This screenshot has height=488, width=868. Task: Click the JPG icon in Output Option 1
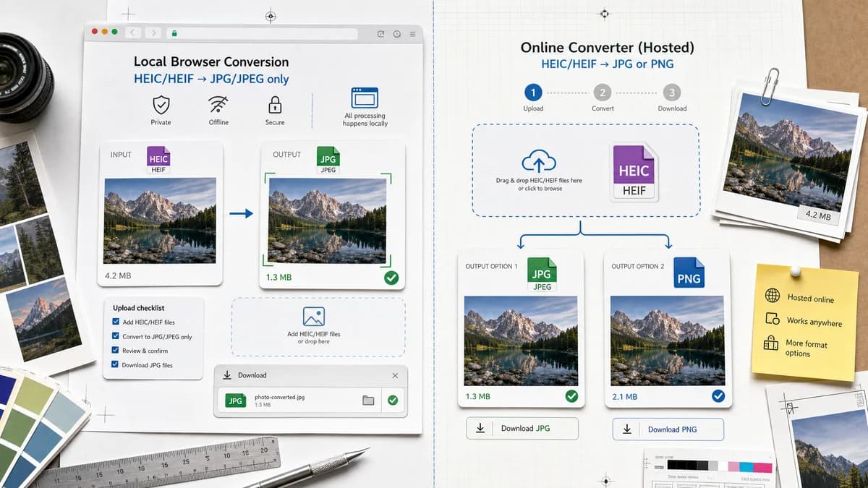click(542, 275)
